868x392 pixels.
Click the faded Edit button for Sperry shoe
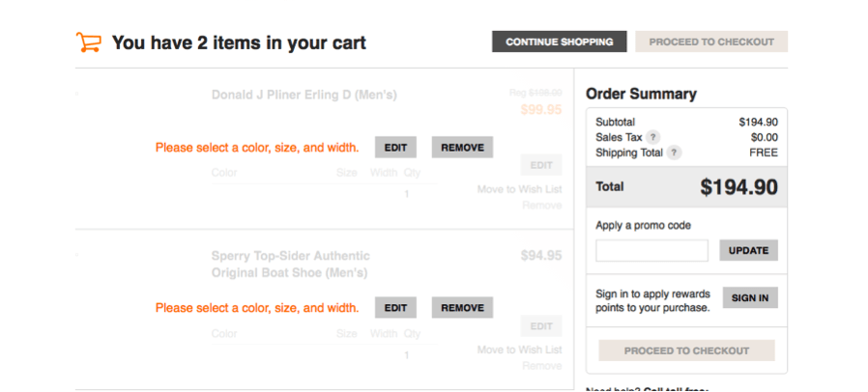pyautogui.click(x=541, y=326)
